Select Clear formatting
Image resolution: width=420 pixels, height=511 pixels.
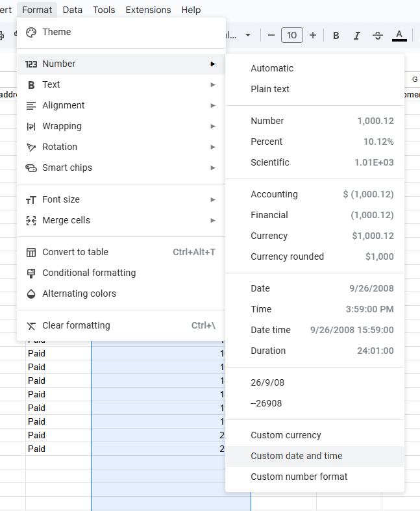pyautogui.click(x=121, y=325)
